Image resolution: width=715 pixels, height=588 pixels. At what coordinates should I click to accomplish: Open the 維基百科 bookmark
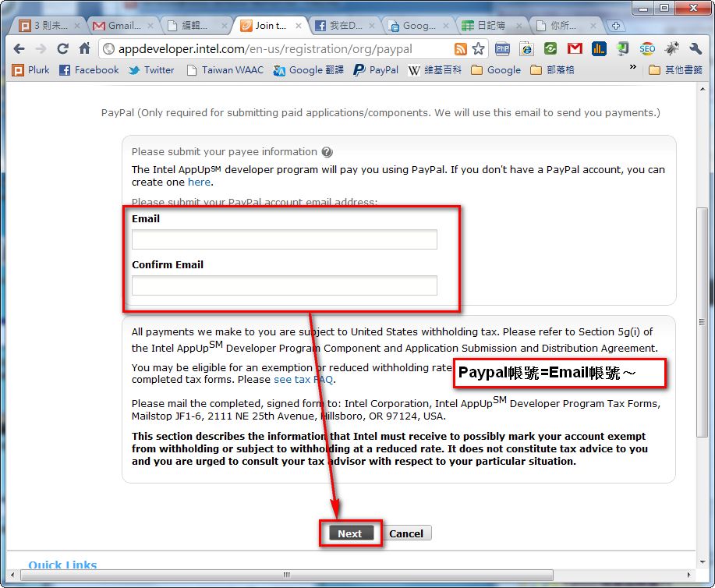[x=434, y=70]
